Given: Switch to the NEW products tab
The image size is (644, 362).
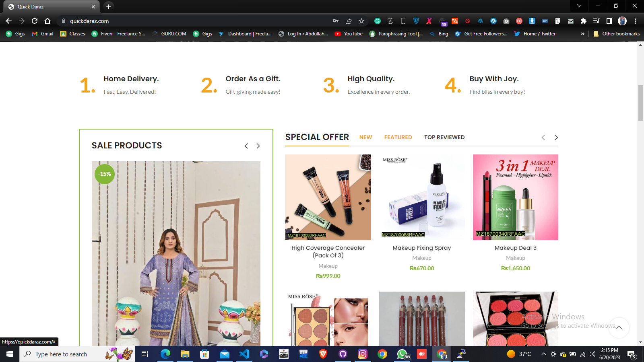Looking at the screenshot, I should tap(365, 137).
